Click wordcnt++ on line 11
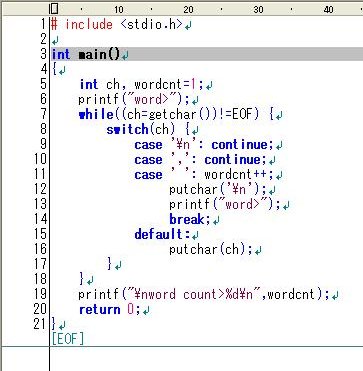This screenshot has height=371, width=363. pyautogui.click(x=239, y=175)
